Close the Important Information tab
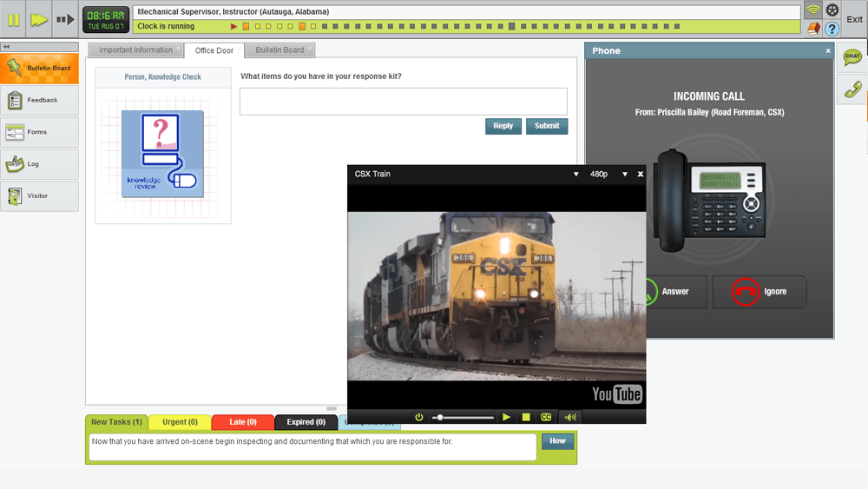 pos(178,48)
